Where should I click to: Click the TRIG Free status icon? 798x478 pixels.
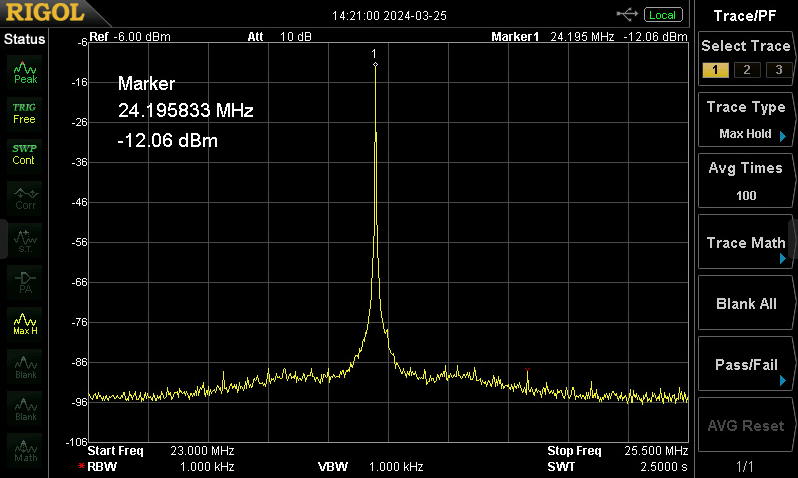coord(24,112)
